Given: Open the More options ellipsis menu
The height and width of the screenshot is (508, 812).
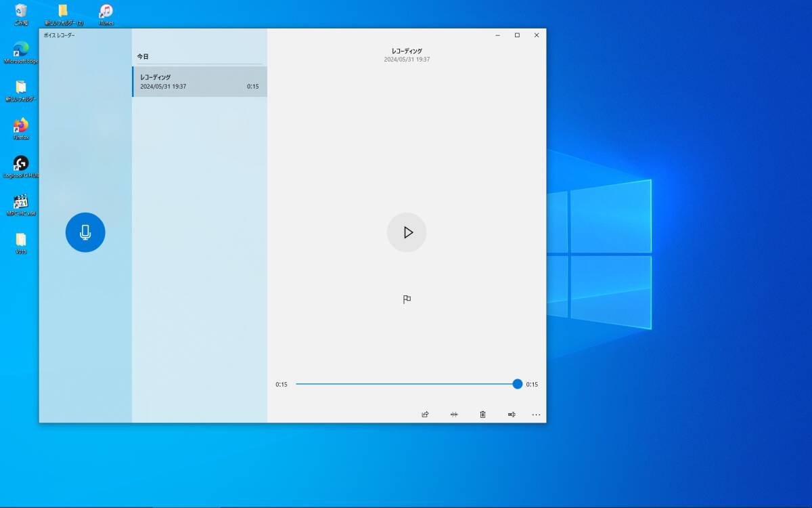Looking at the screenshot, I should point(536,415).
